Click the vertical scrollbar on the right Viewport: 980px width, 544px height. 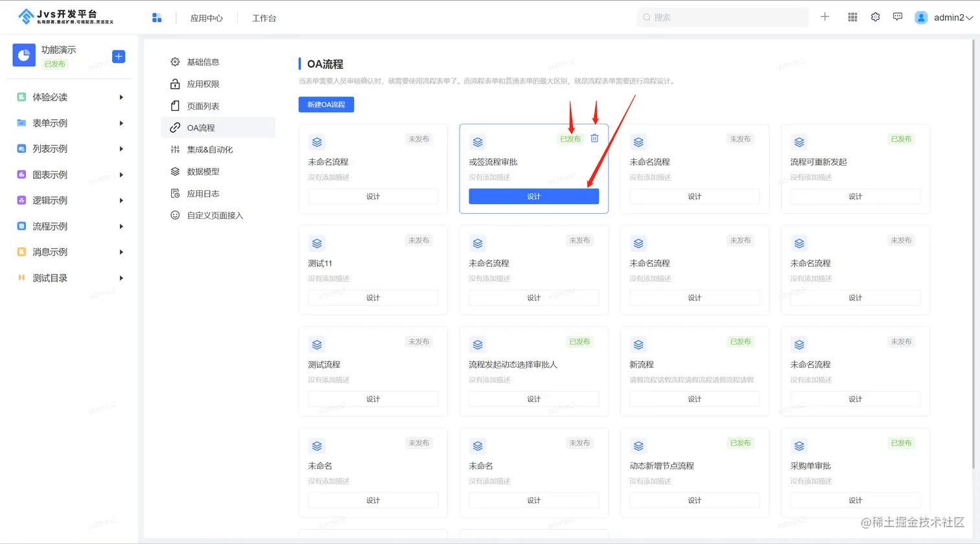[974, 253]
